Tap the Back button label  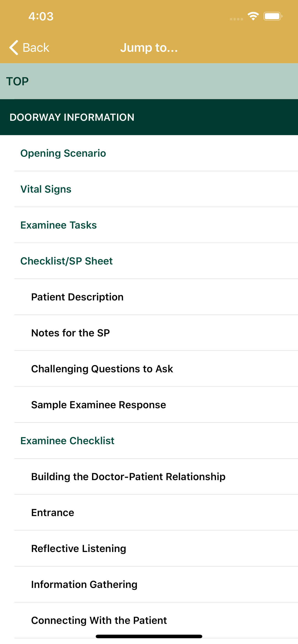[36, 47]
